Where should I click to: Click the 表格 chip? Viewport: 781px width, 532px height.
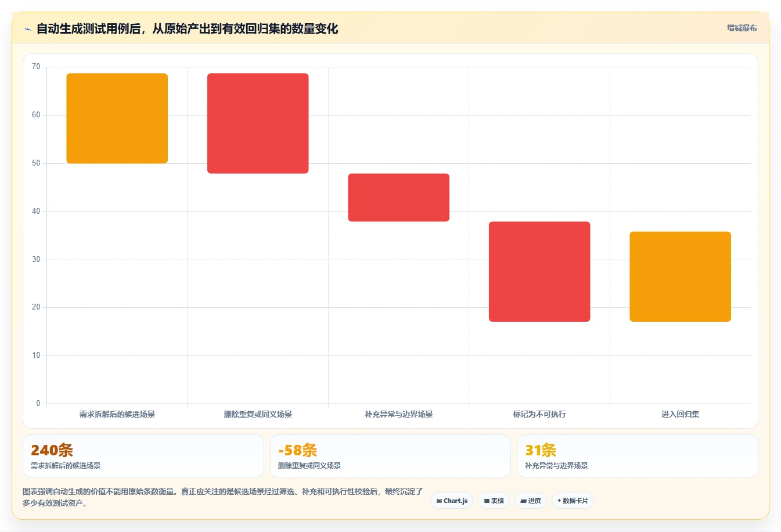[x=494, y=501]
